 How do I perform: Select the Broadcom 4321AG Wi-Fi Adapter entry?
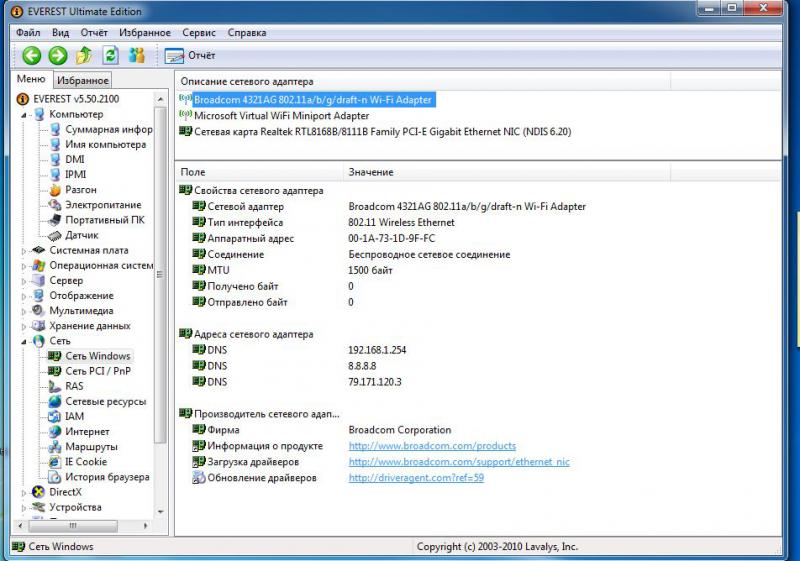point(313,100)
